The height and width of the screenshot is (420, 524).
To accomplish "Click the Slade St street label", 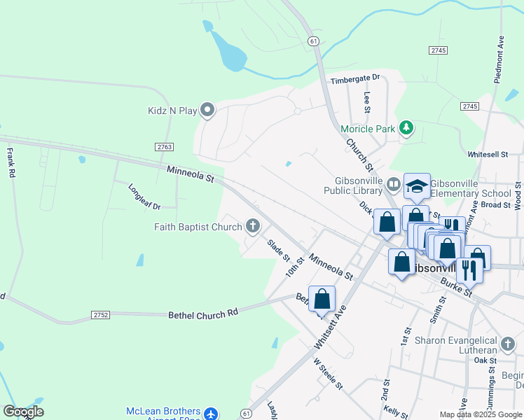I will coord(278,251).
